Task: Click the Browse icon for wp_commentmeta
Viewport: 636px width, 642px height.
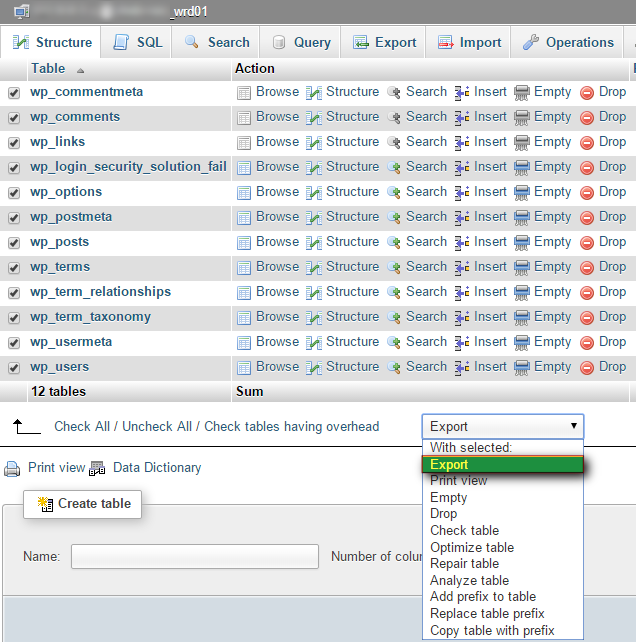Action: point(244,92)
